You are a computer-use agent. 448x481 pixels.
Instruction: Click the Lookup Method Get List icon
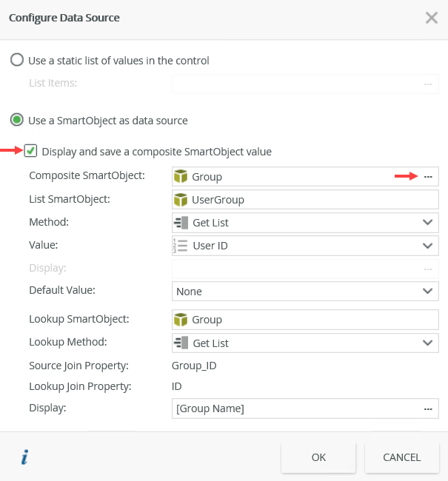181,343
